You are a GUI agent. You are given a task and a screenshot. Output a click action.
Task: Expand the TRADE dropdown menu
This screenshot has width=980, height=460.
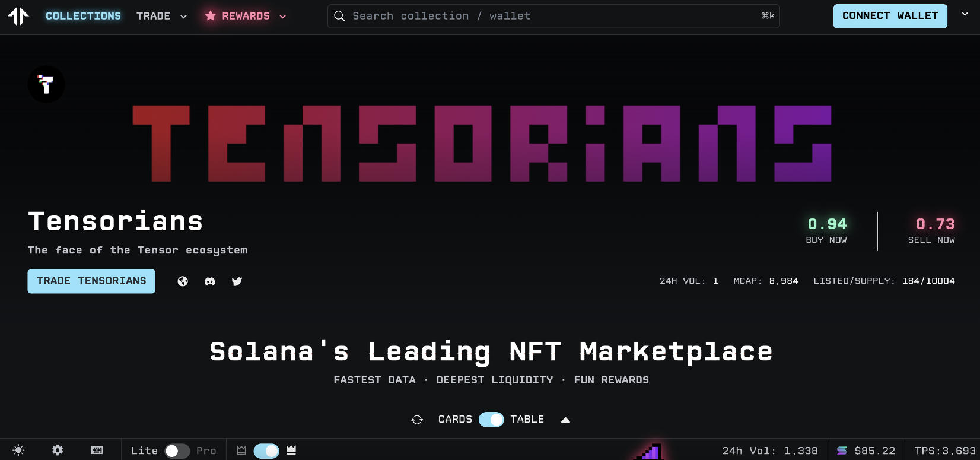click(161, 16)
